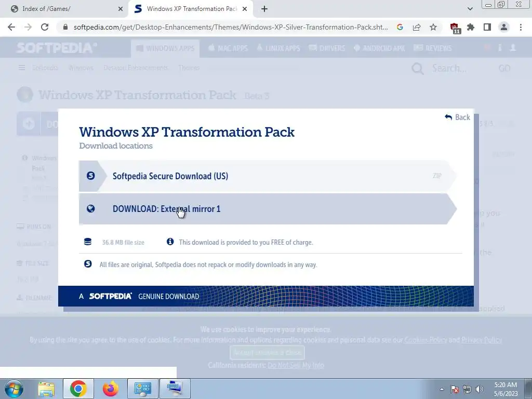Open the volume speaker icon
Image resolution: width=532 pixels, height=399 pixels.
480,389
